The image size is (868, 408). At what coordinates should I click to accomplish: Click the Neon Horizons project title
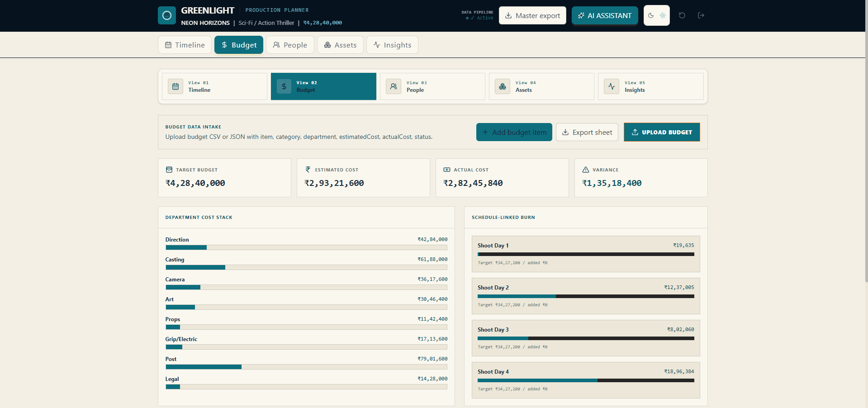click(205, 23)
